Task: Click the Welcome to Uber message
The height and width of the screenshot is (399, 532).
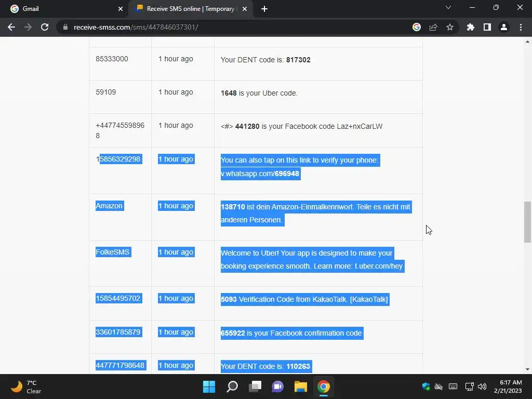Action: 312,260
